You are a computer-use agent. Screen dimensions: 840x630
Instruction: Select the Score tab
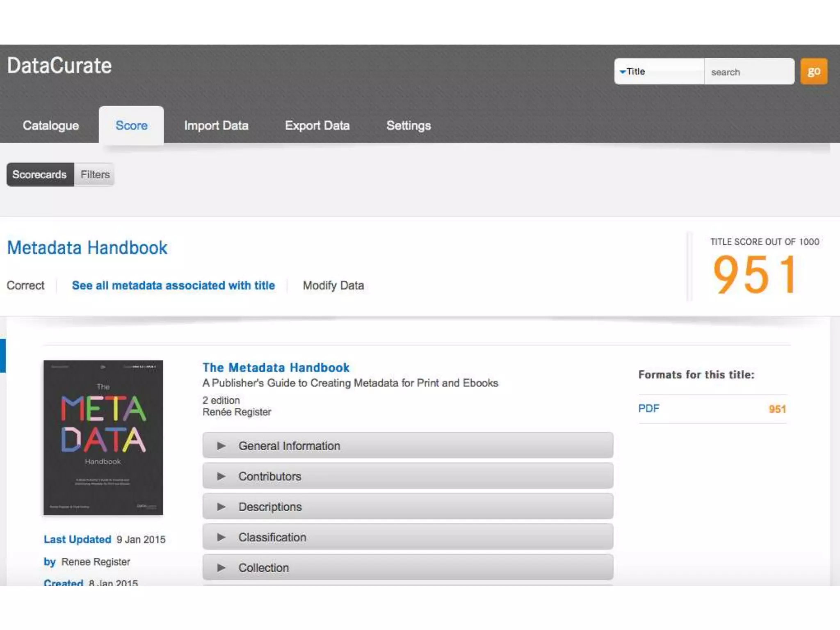(131, 126)
